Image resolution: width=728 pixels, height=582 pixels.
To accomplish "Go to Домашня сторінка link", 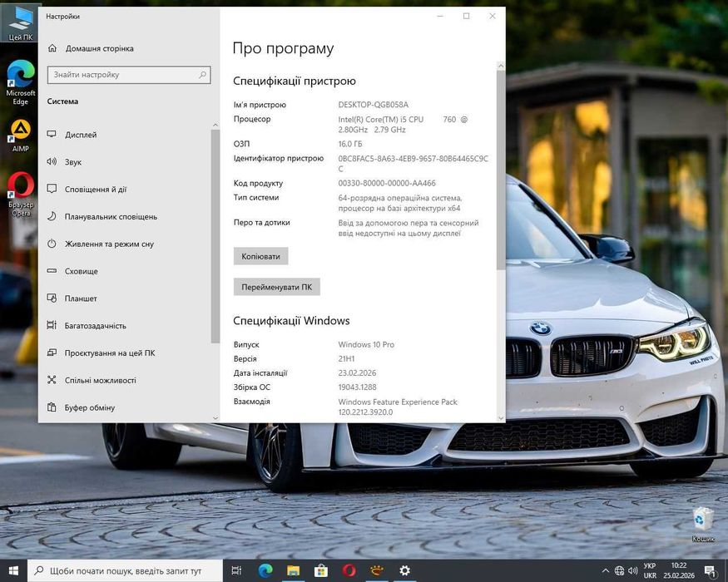I will tap(99, 48).
